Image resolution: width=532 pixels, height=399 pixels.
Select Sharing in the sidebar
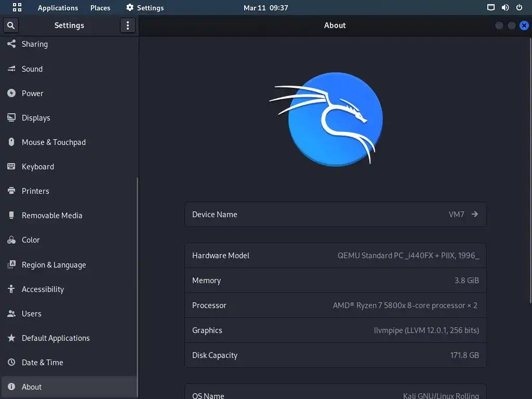(69, 44)
